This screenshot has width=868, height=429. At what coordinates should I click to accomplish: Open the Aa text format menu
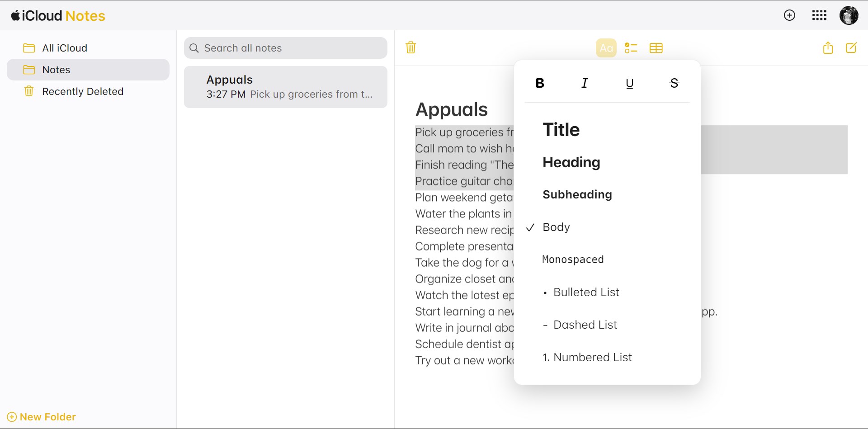(606, 48)
